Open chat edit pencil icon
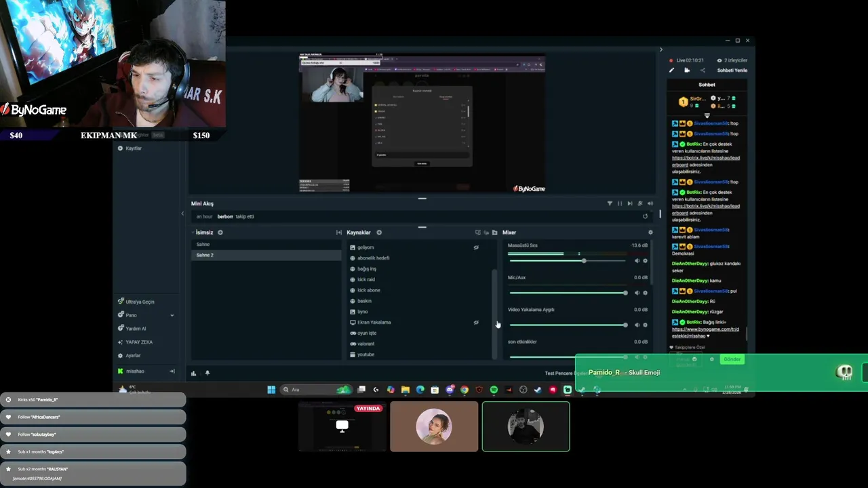 (672, 70)
